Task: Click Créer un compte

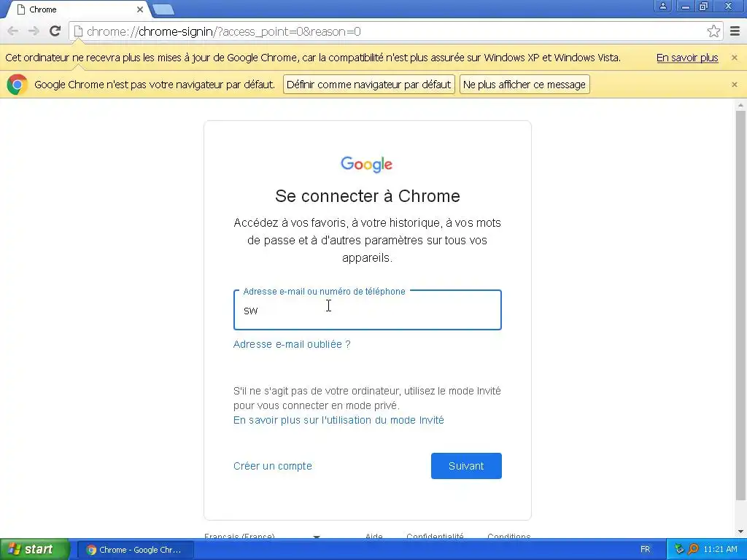Action: point(273,466)
